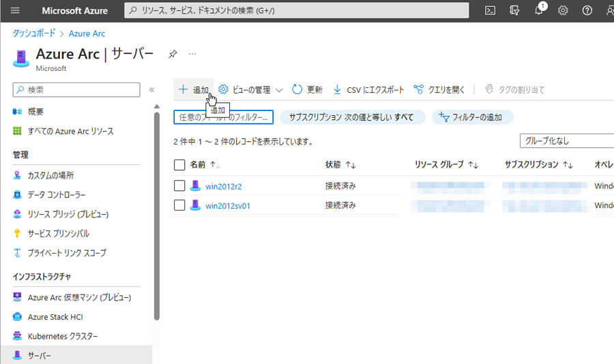The image size is (614, 364).
Task: Click the プライベート リンク スコープ icon
Action: (x=17, y=253)
